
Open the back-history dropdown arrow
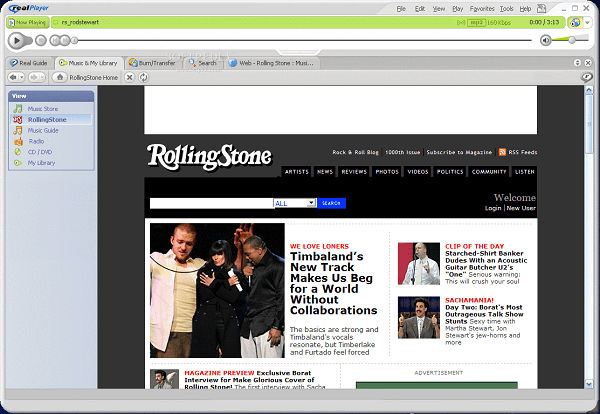21,77
